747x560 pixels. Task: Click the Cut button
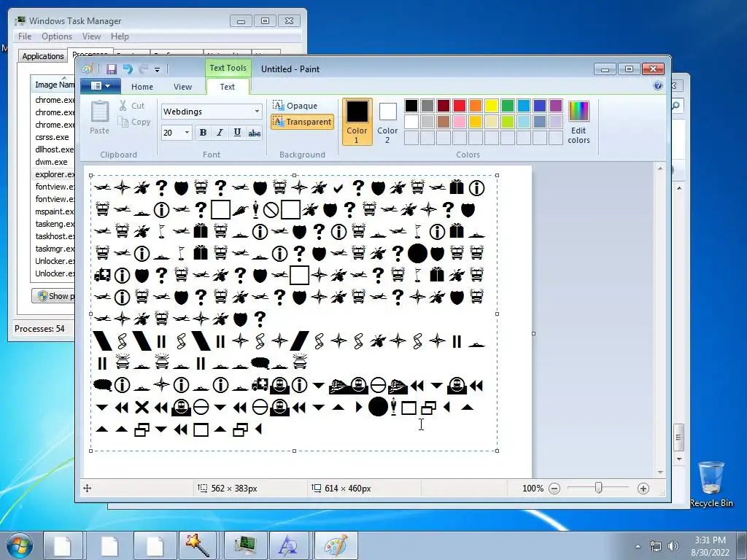point(131,106)
